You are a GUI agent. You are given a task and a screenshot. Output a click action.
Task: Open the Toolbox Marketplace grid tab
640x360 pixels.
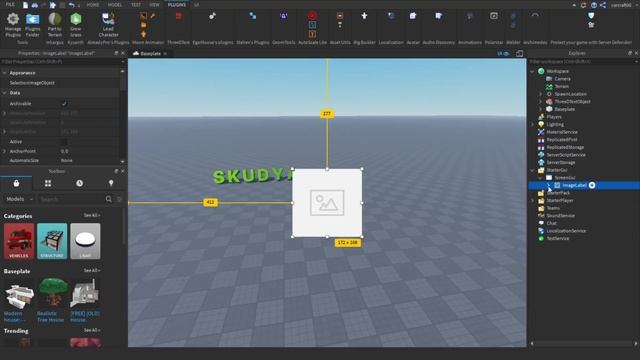pos(48,183)
